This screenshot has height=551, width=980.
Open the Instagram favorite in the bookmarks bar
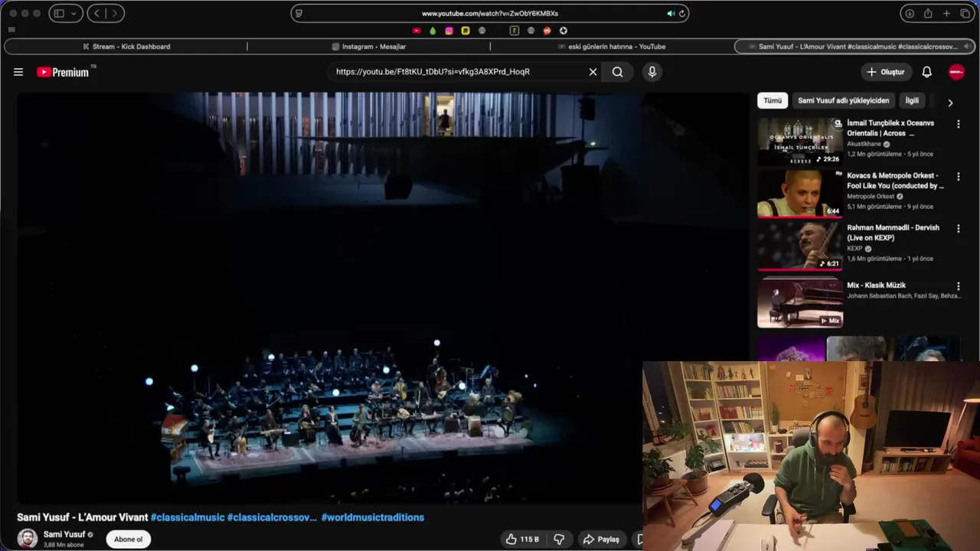[449, 31]
